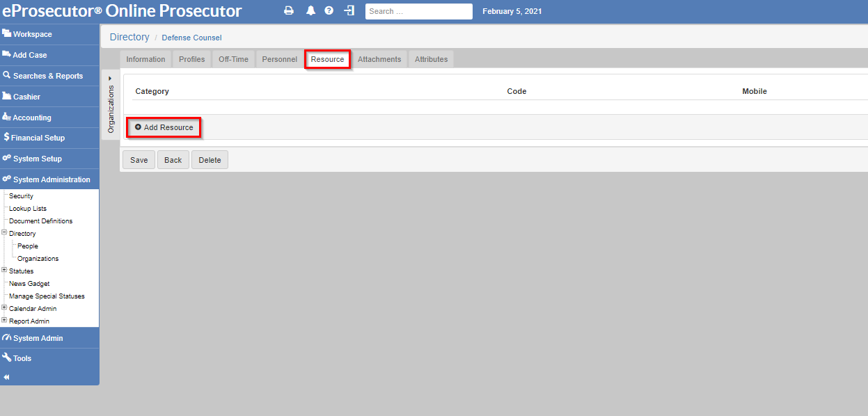Collapse the Directory tree node

(4, 233)
